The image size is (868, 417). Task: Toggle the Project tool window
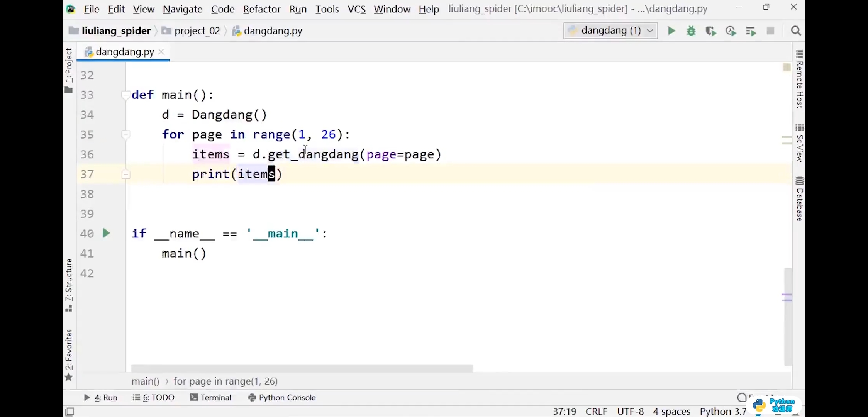coord(69,69)
